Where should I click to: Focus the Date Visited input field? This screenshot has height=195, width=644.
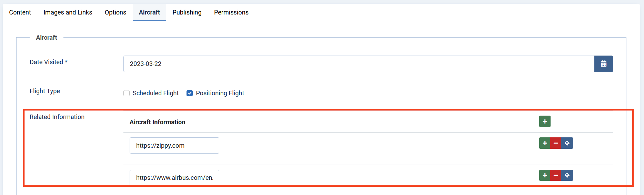pyautogui.click(x=359, y=64)
